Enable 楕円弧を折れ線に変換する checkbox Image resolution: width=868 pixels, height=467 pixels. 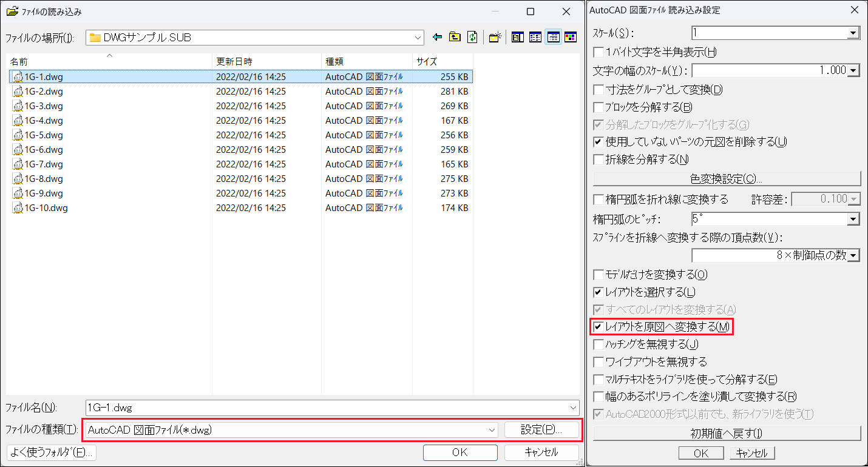pos(598,200)
